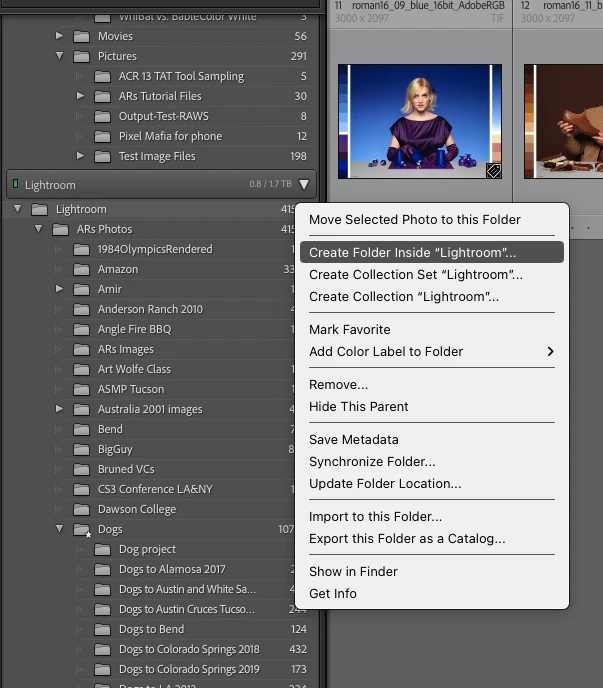This screenshot has width=603, height=688.
Task: Click the ACR 13 TAT Tool Sampling folder icon
Action: coord(102,77)
